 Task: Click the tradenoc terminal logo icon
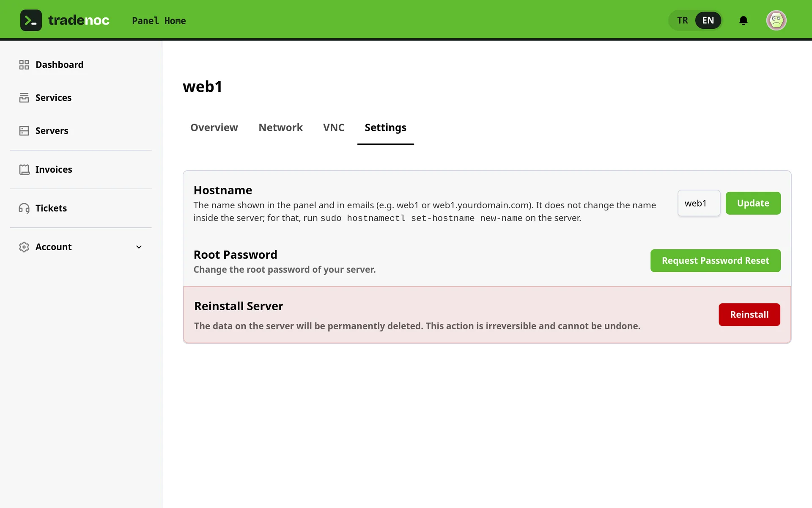point(31,20)
